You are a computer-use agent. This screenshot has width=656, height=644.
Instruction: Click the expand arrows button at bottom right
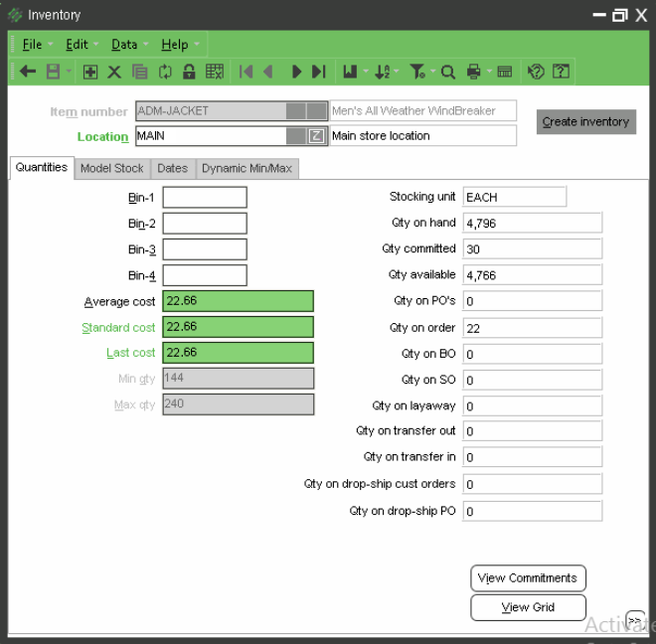635,620
